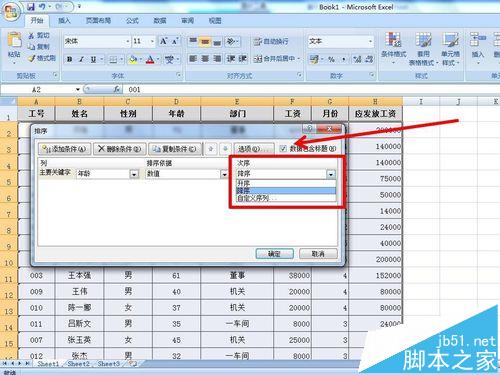Click the Paste icon

click(x=14, y=40)
